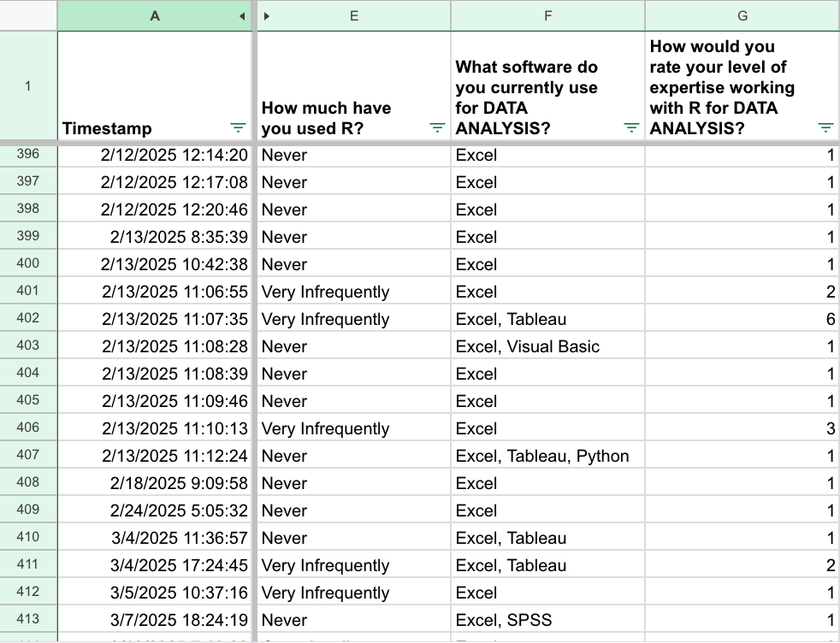Open filter for R expertise rating column
The height and width of the screenshot is (643, 840).
825,128
